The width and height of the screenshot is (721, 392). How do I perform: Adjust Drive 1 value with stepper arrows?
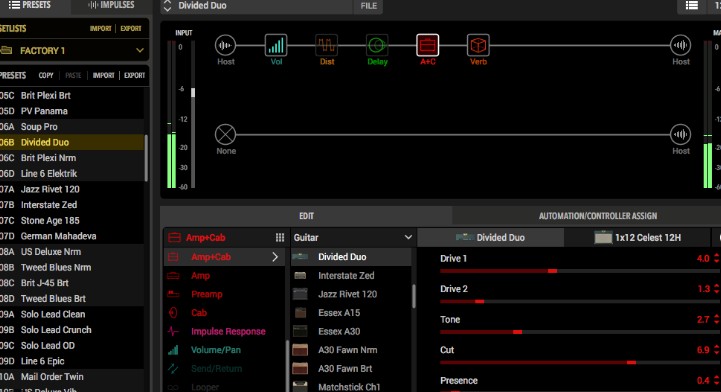716,258
